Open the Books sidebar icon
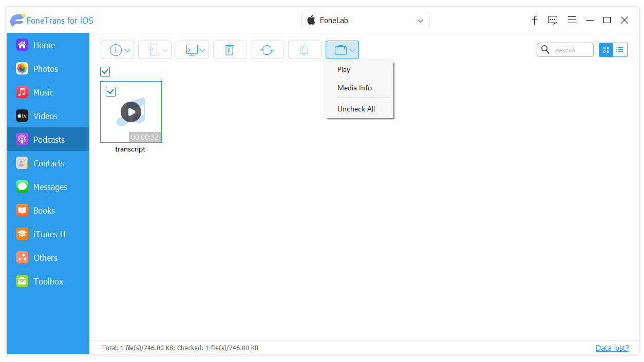644x362 pixels. point(22,211)
